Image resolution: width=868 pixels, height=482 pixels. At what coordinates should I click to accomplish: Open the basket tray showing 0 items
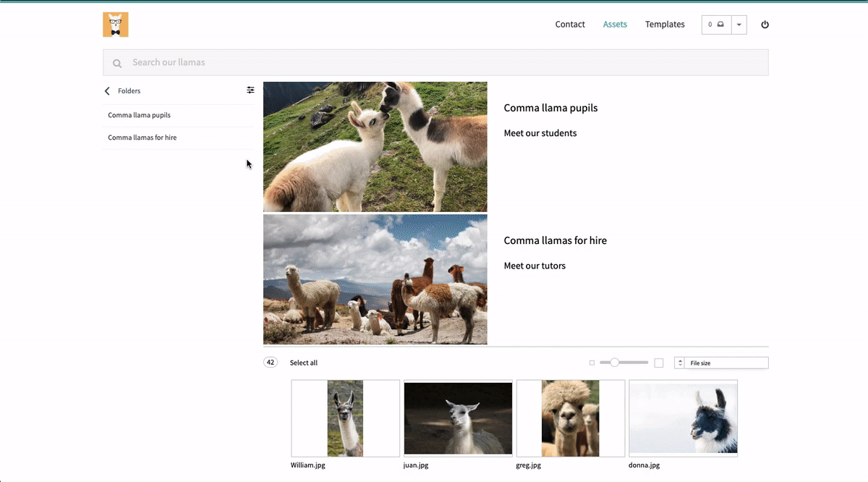[x=716, y=25]
